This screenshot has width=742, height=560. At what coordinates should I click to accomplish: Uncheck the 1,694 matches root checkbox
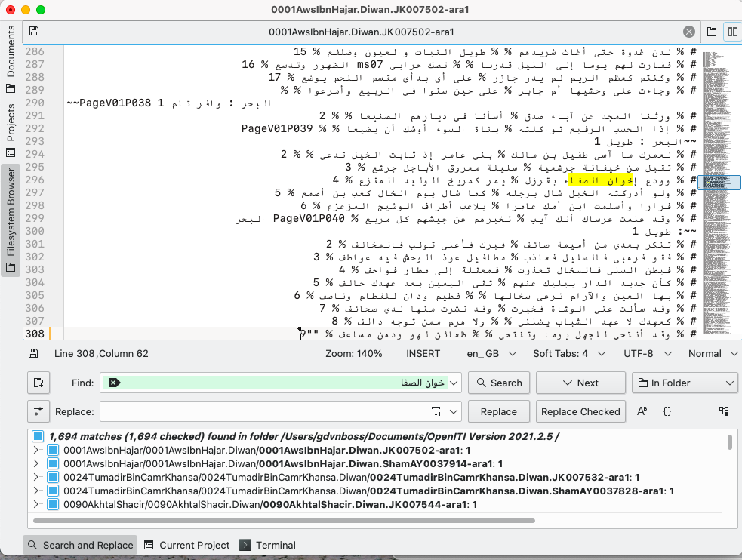pos(38,436)
